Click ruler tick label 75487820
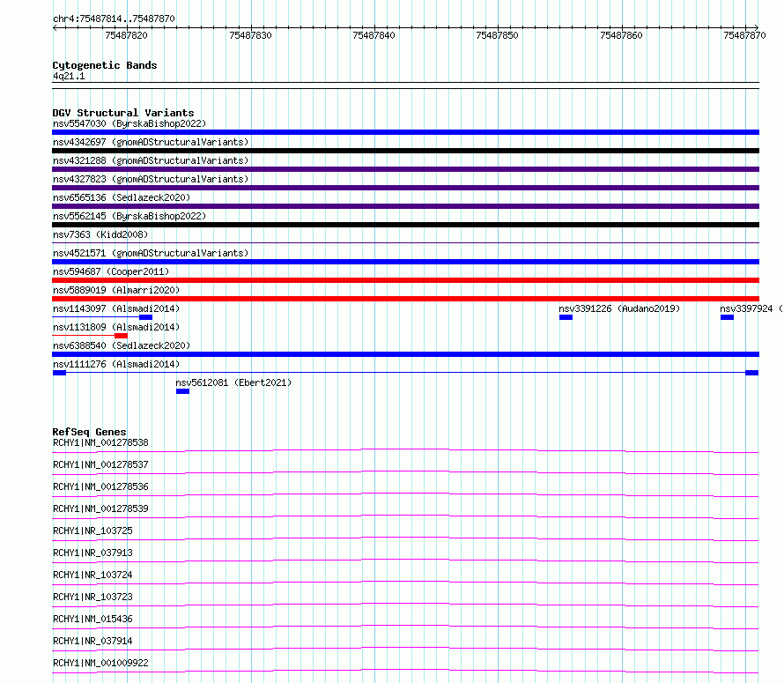Image resolution: width=784 pixels, height=683 pixels. (x=127, y=35)
